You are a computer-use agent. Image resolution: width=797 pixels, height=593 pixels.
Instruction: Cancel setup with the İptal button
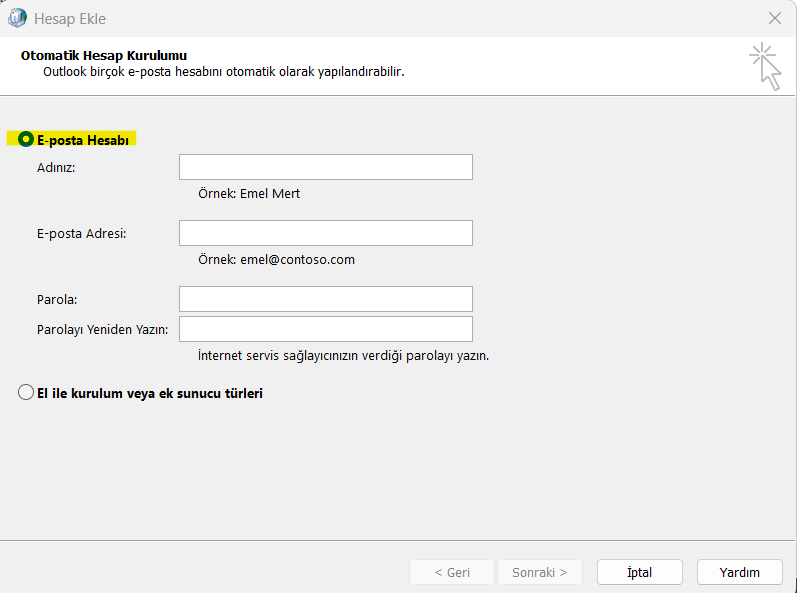pos(639,572)
